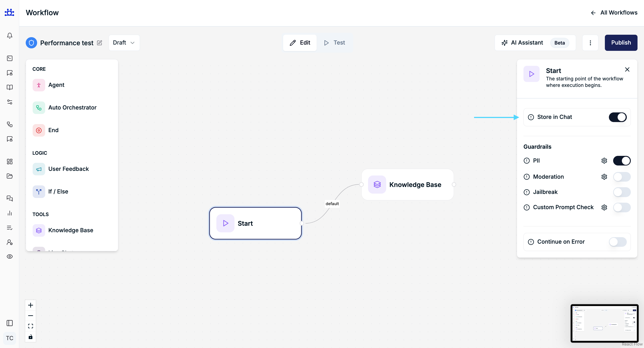This screenshot has height=348, width=644.
Task: Open PII guardrail settings gear
Action: [x=604, y=161]
